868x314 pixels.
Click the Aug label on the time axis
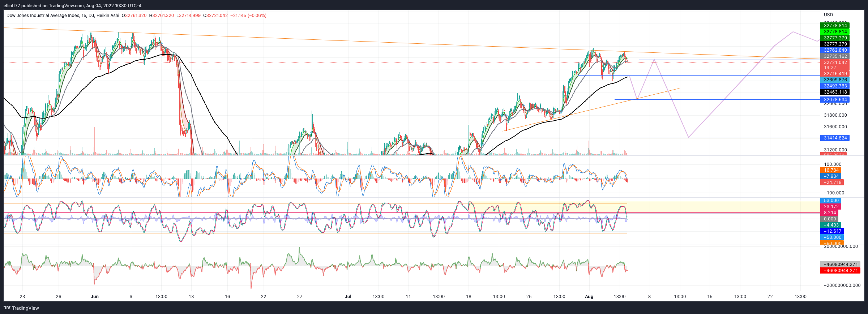click(589, 297)
